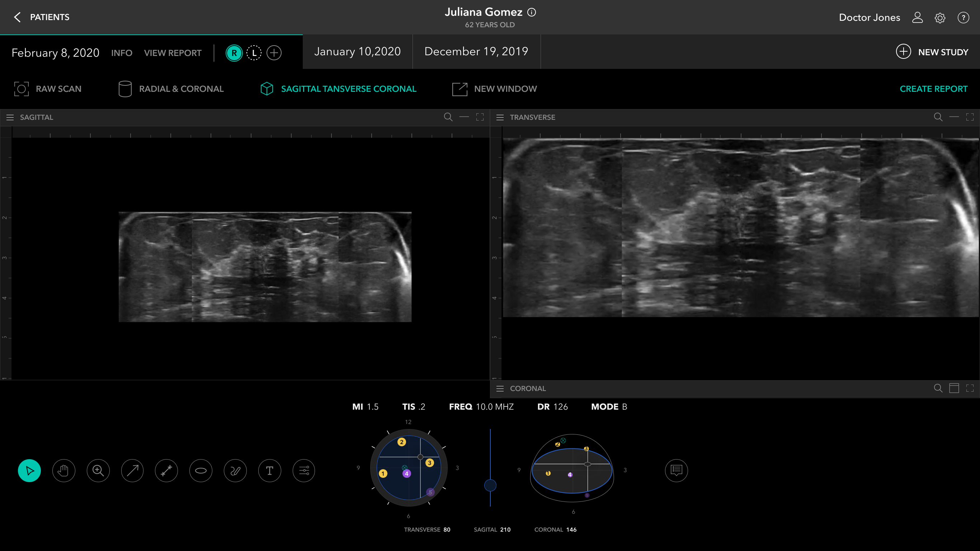
Task: Pick the ellipse drawing tool
Action: click(x=201, y=471)
